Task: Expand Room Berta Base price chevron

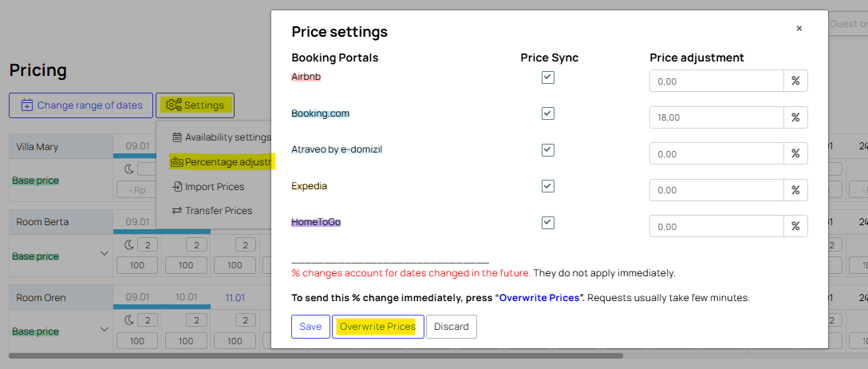Action: [104, 254]
